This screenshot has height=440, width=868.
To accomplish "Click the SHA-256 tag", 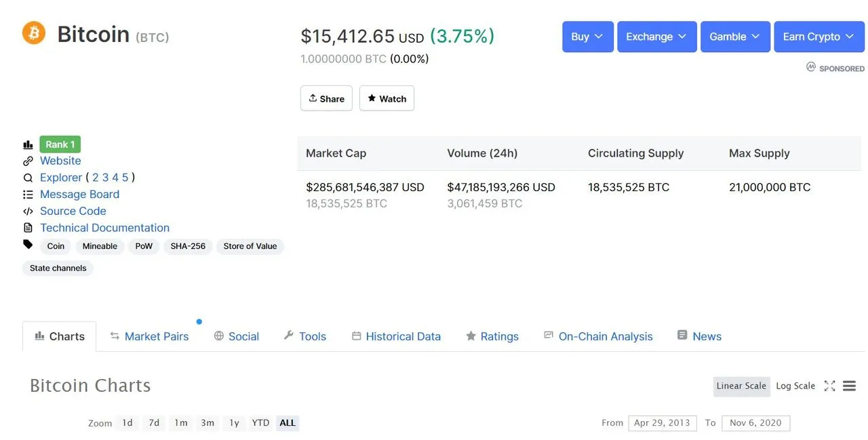I will click(x=188, y=246).
